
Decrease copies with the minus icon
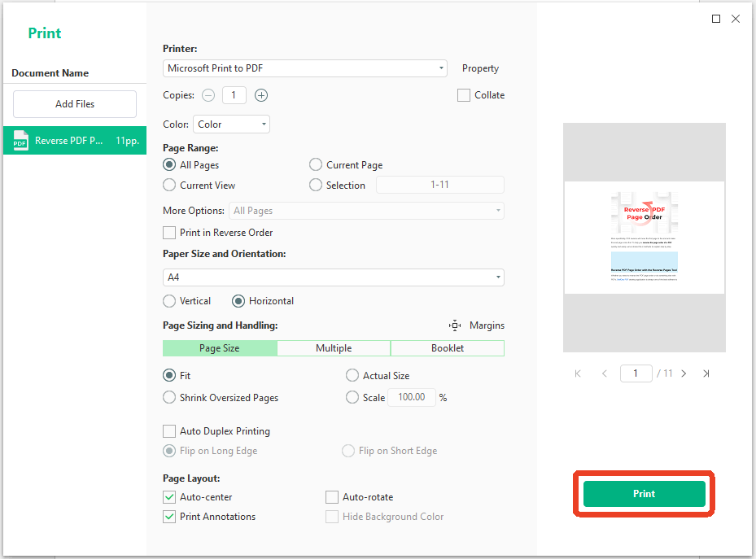[x=208, y=95]
